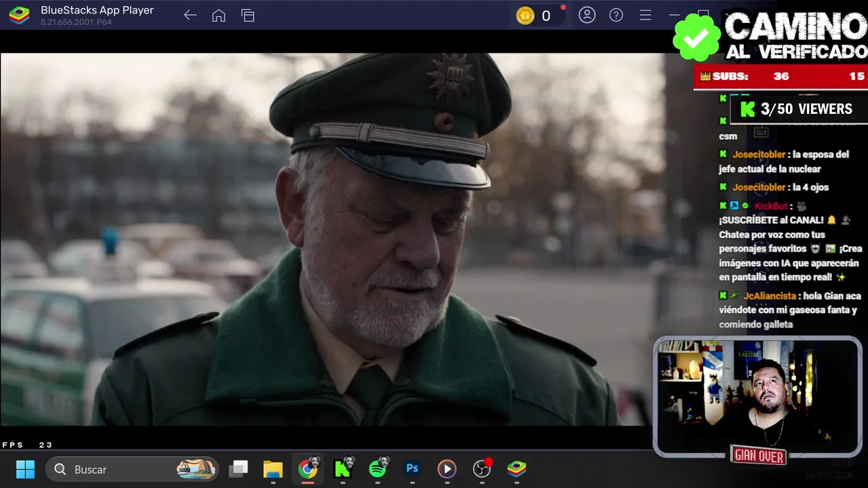Minimize the BlueStacks window
The image size is (868, 488).
(674, 15)
